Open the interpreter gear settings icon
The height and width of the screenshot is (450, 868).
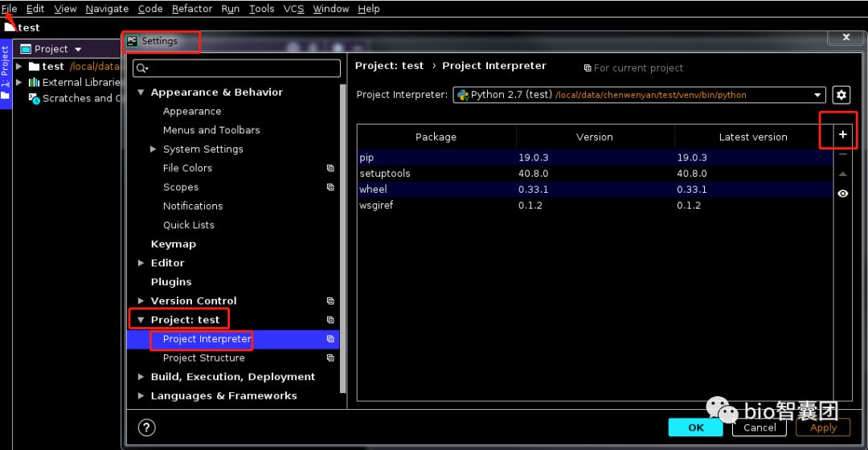841,95
